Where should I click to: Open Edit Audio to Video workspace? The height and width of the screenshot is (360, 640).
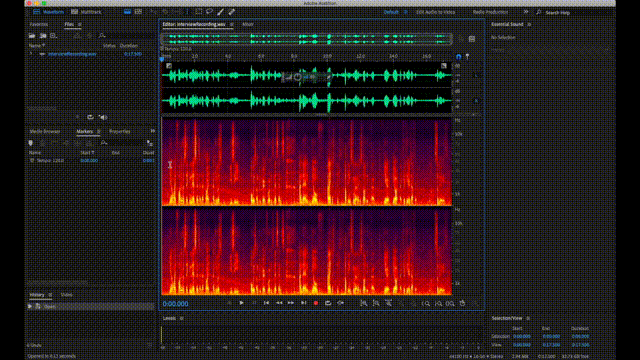pos(435,12)
